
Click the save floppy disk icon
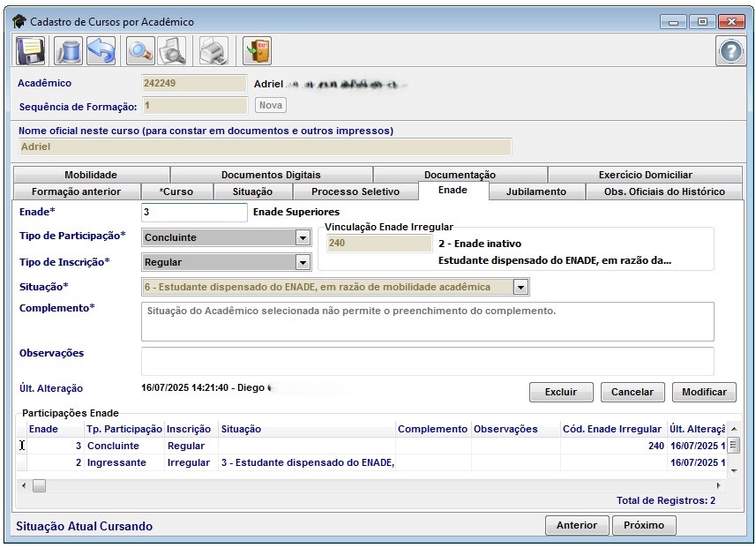point(31,51)
